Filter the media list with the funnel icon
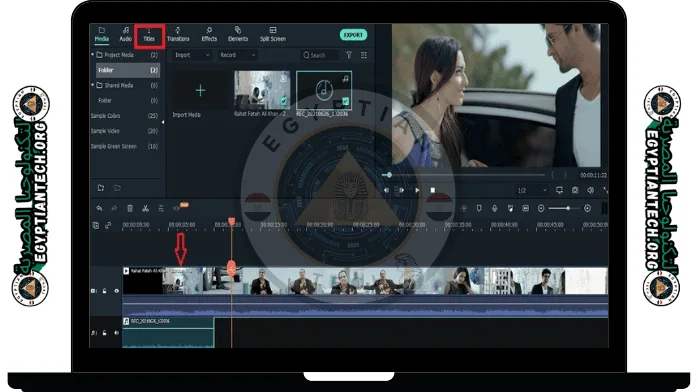The width and height of the screenshot is (698, 392). (x=349, y=55)
